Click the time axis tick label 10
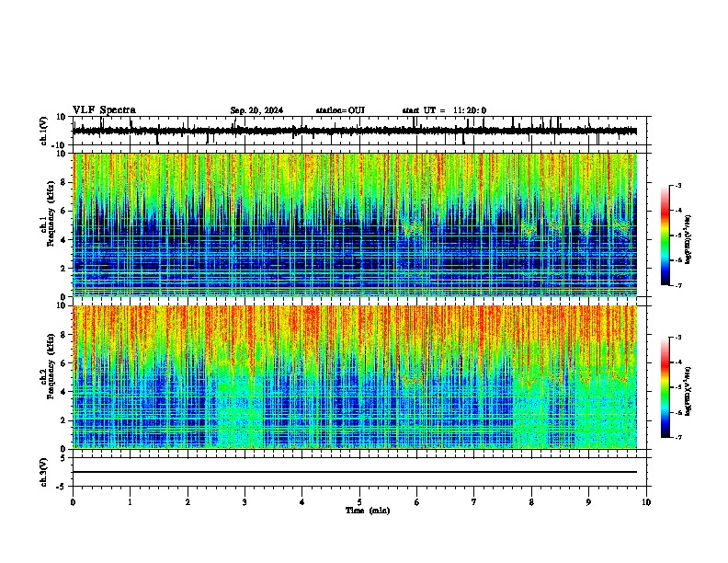The image size is (728, 563). (x=646, y=502)
